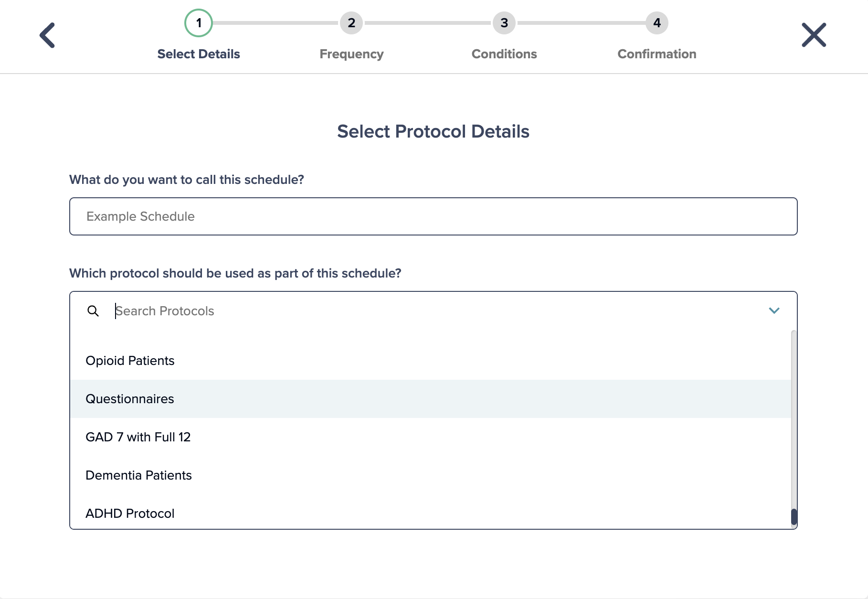The image size is (868, 599).
Task: Choose the Questionnaires protocol option
Action: (x=431, y=399)
